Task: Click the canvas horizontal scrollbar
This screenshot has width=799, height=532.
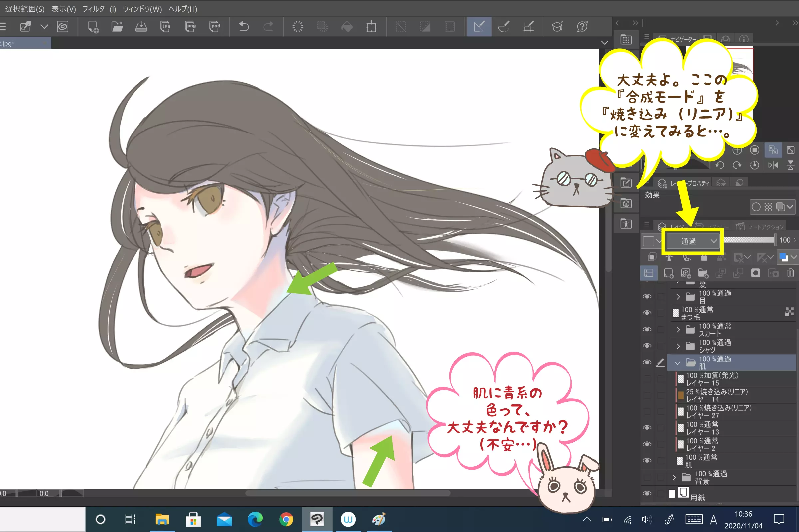Action: pos(348,493)
